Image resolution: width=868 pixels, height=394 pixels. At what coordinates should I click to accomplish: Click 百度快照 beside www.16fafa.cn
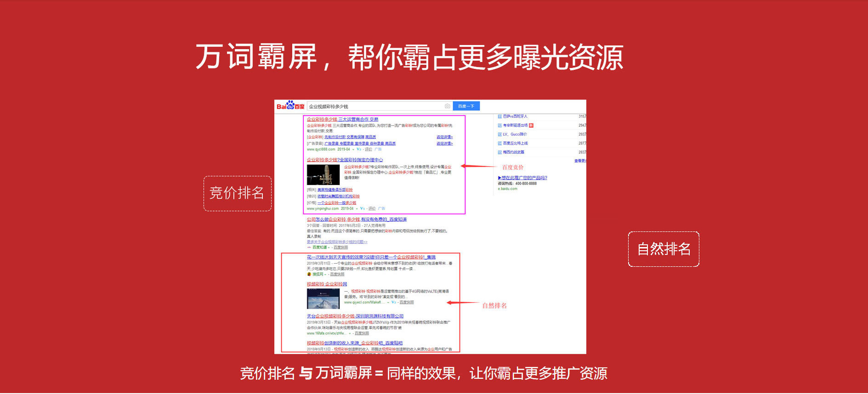(x=362, y=333)
